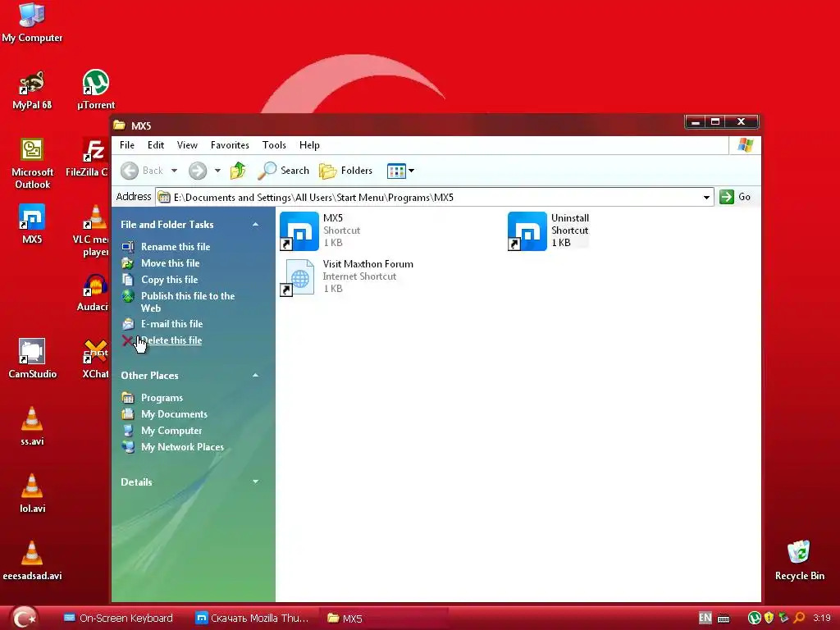Open My Computer desktop icon
The height and width of the screenshot is (630, 840).
pos(32,22)
